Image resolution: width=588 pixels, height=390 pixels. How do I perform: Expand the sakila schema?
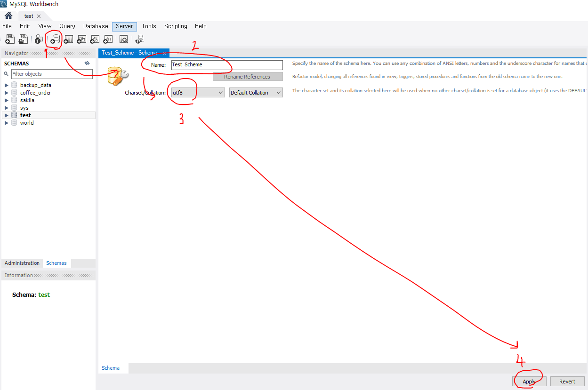click(7, 100)
